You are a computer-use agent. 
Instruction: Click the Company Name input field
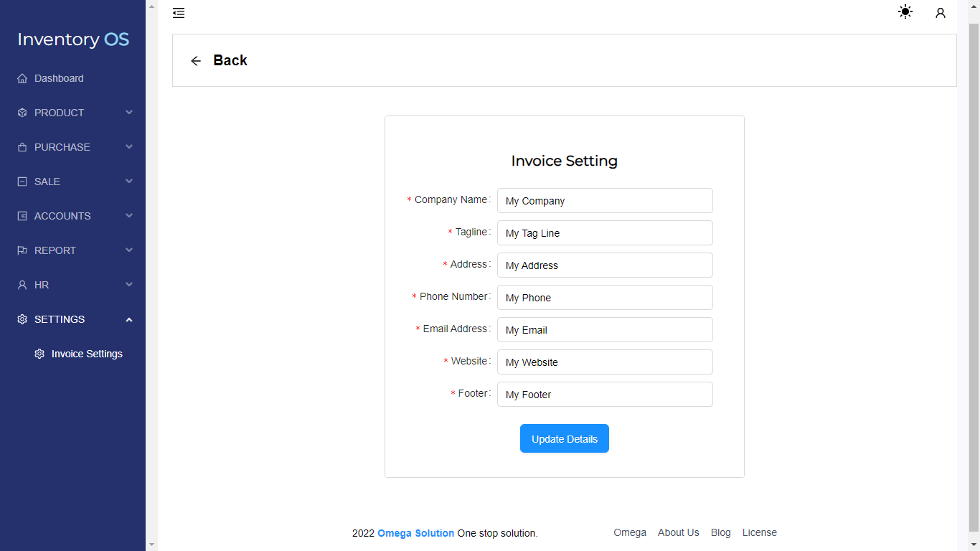click(605, 200)
